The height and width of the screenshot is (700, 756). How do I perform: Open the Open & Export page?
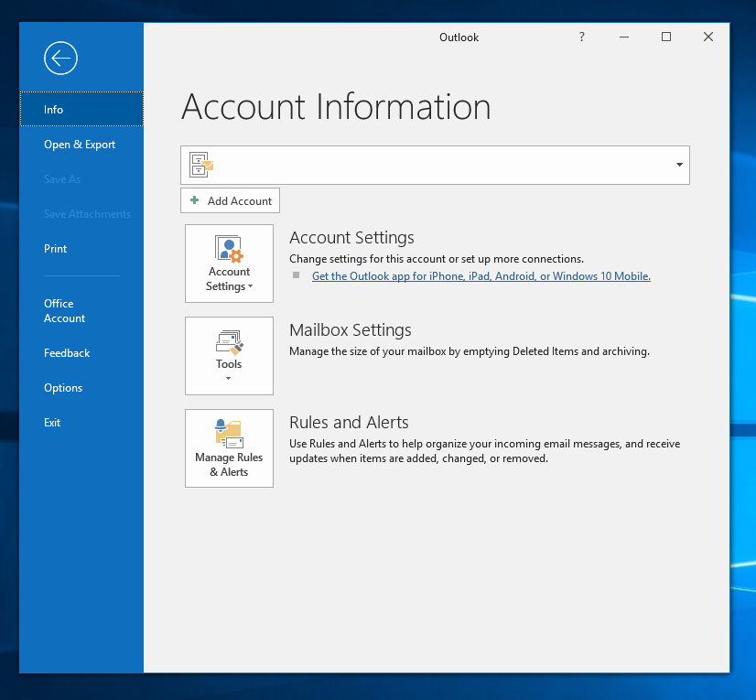coord(80,145)
